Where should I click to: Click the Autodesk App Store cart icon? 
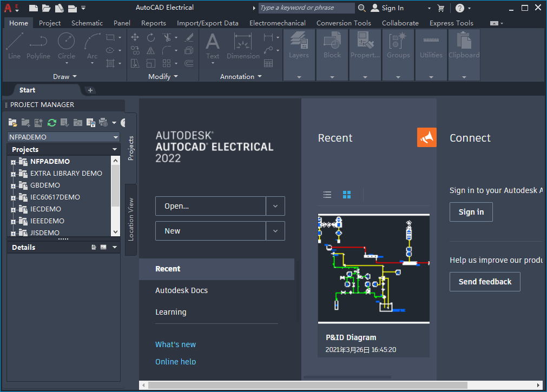[441, 8]
